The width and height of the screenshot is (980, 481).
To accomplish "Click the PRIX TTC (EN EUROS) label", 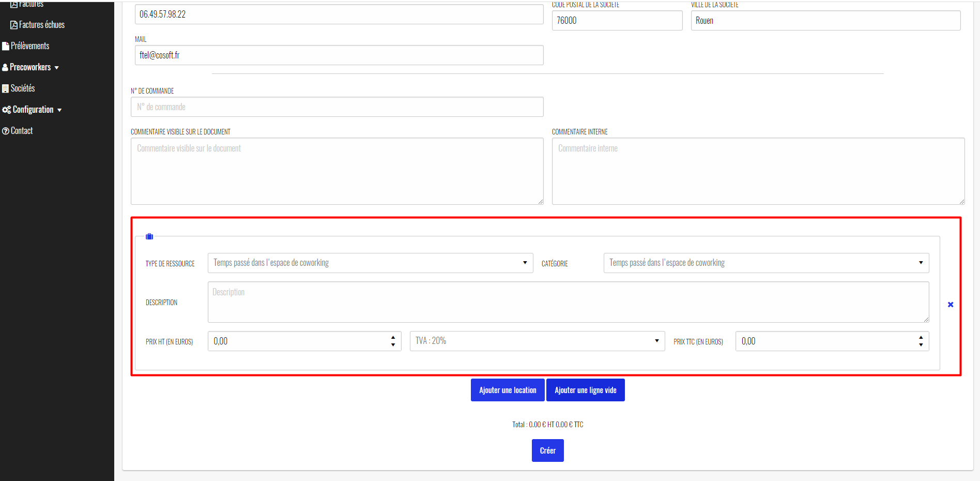I will (x=698, y=342).
